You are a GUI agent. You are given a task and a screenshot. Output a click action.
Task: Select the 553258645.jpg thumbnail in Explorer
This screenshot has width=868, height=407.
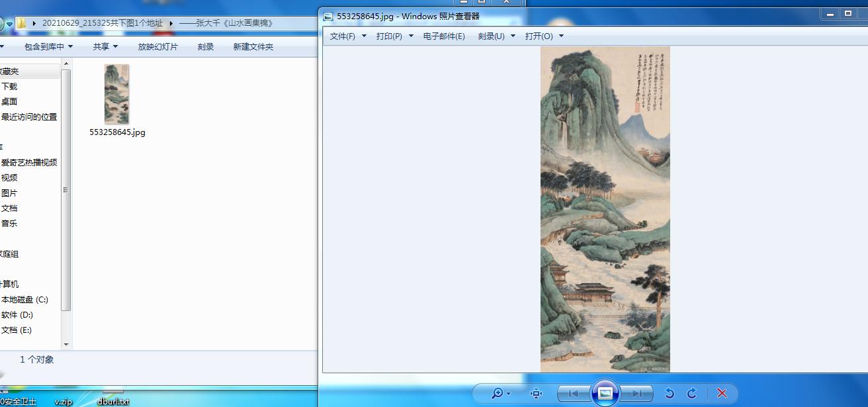[117, 93]
